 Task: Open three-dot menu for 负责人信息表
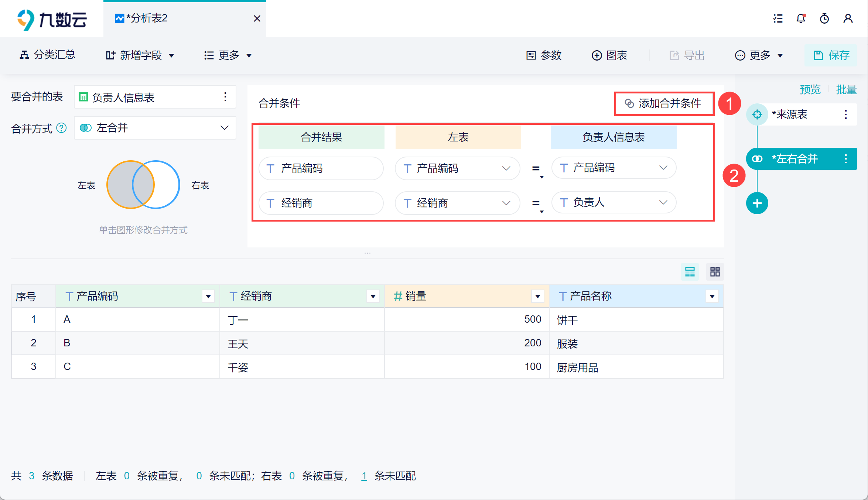click(225, 97)
